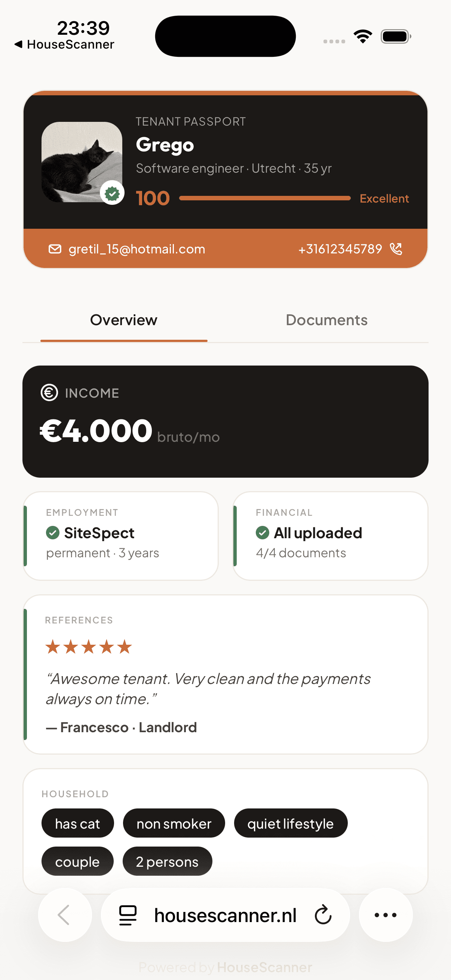This screenshot has width=451, height=980.
Task: Tap the phone call icon
Action: click(396, 249)
